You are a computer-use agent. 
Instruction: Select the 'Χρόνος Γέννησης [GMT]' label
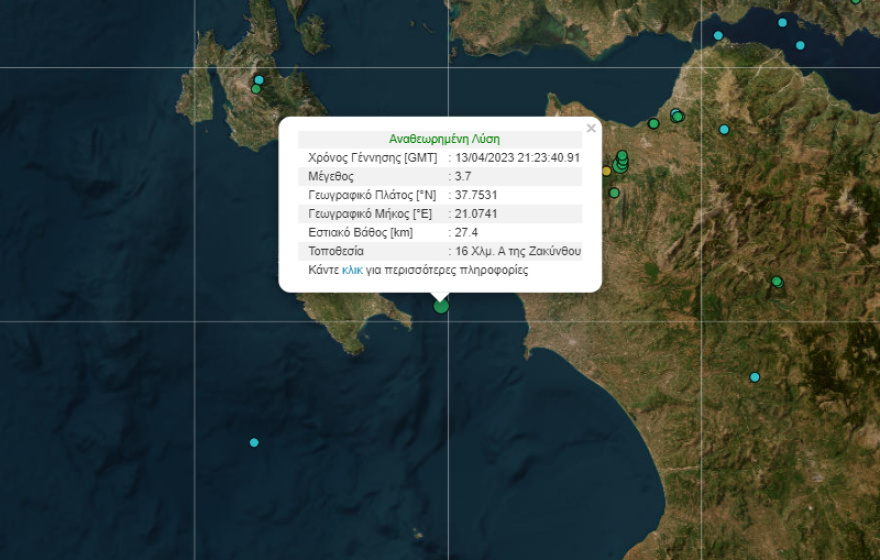pyautogui.click(x=373, y=158)
